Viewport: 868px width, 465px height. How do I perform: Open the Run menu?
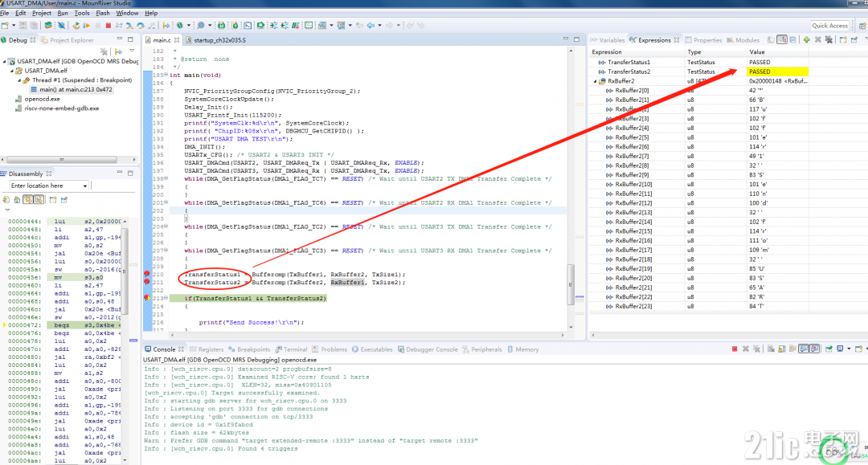click(x=63, y=13)
